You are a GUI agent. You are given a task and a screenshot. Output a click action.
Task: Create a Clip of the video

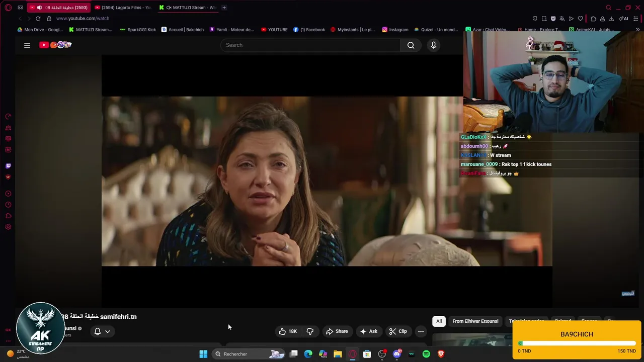[397, 331]
